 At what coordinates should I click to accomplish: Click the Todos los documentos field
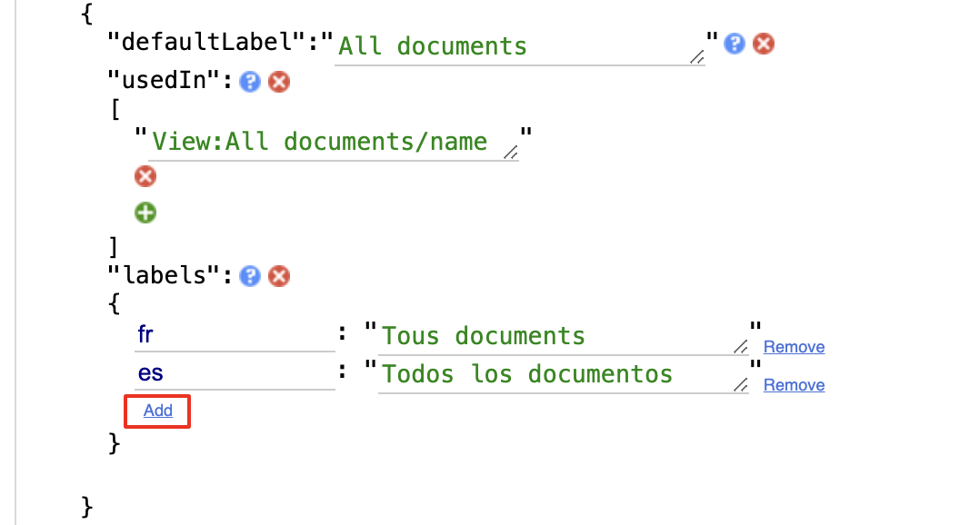pyautogui.click(x=555, y=375)
